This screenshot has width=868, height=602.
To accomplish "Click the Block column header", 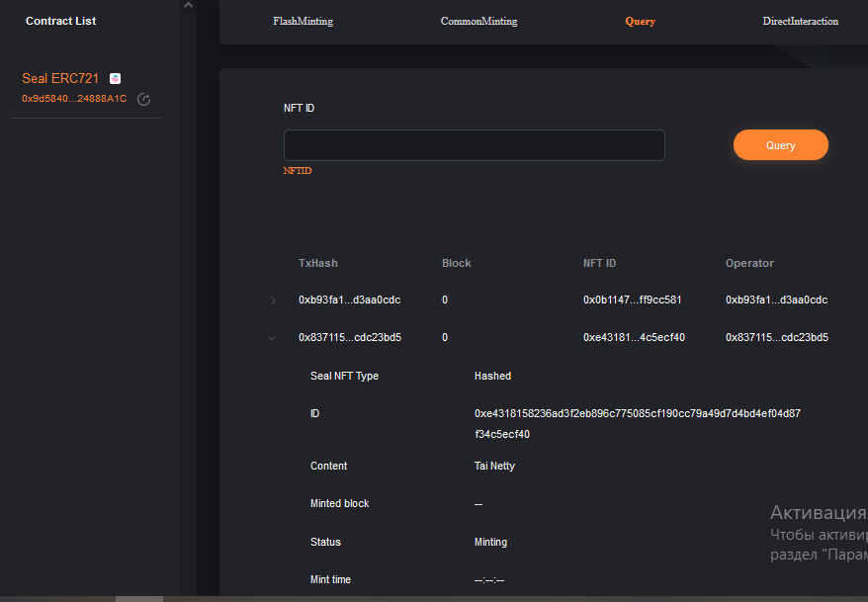I will 456,263.
